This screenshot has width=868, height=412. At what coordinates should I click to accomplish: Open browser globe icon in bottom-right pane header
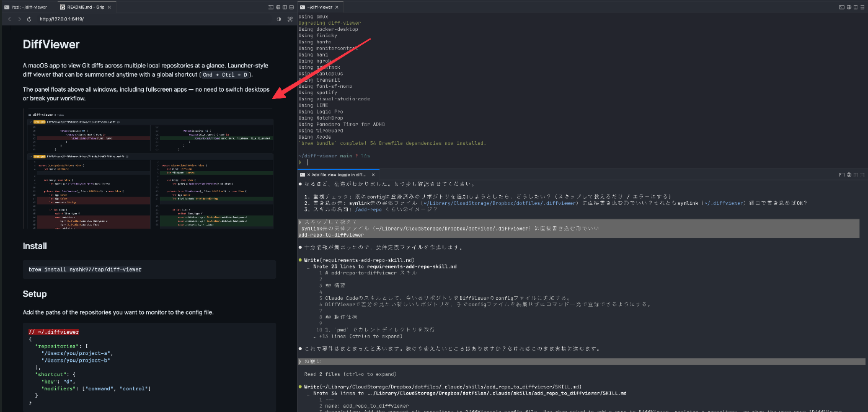tap(848, 175)
